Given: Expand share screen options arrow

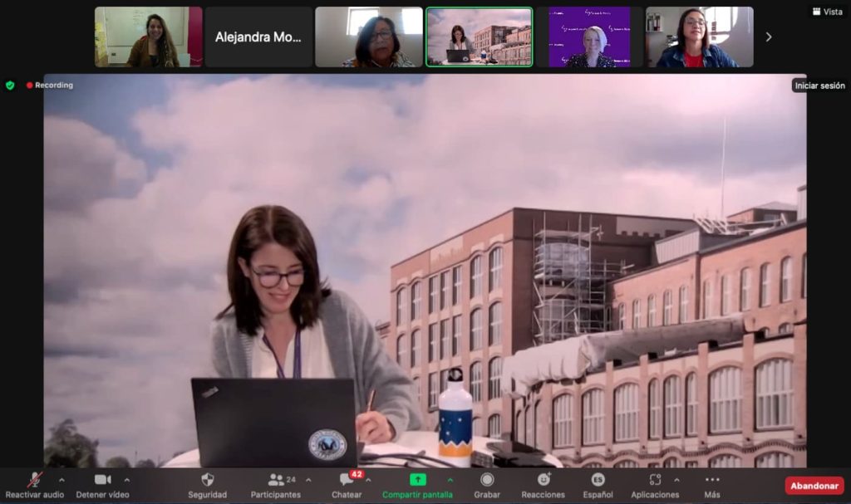Looking at the screenshot, I should coord(450,480).
